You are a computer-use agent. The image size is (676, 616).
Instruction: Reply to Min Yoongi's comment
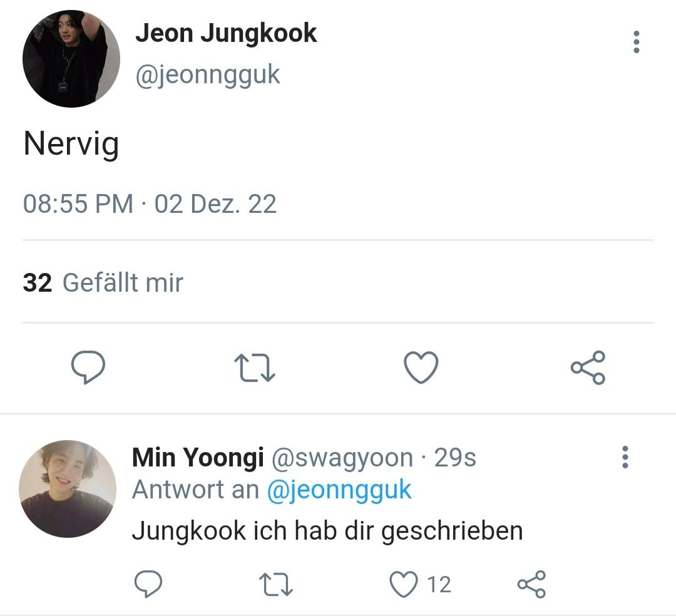coord(148,584)
